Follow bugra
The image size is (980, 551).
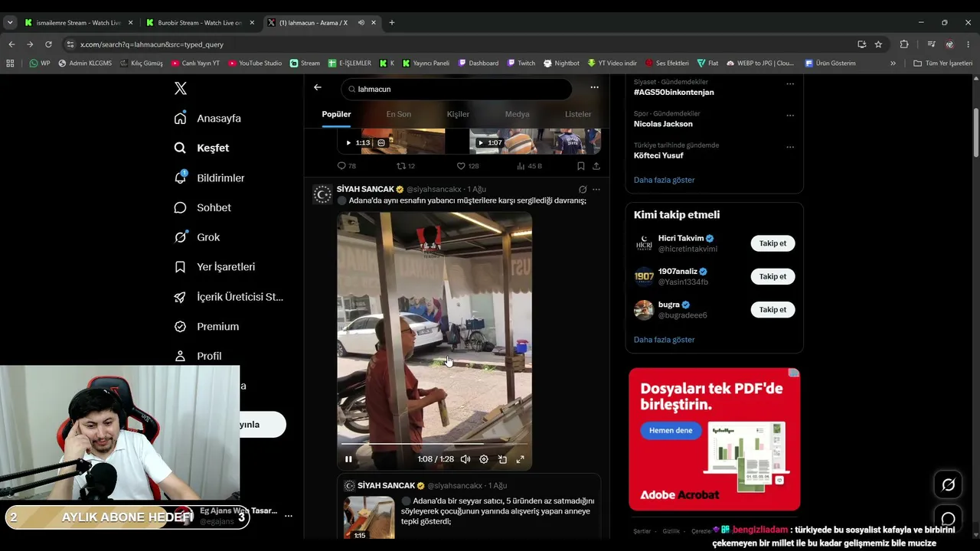coord(773,310)
